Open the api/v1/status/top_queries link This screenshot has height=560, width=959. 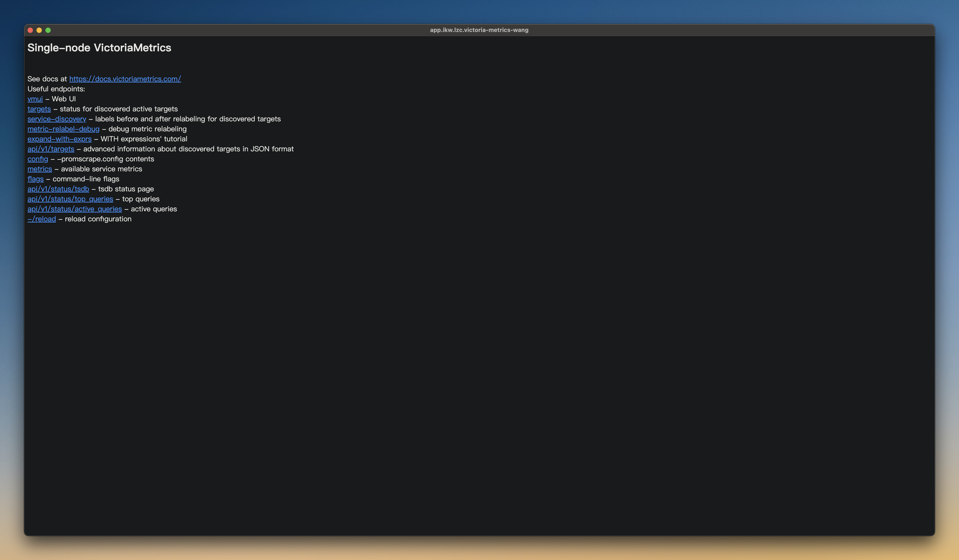pyautogui.click(x=70, y=199)
